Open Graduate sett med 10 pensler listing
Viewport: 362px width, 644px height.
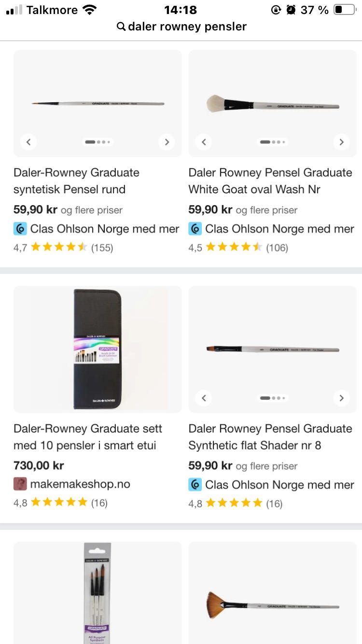point(88,436)
